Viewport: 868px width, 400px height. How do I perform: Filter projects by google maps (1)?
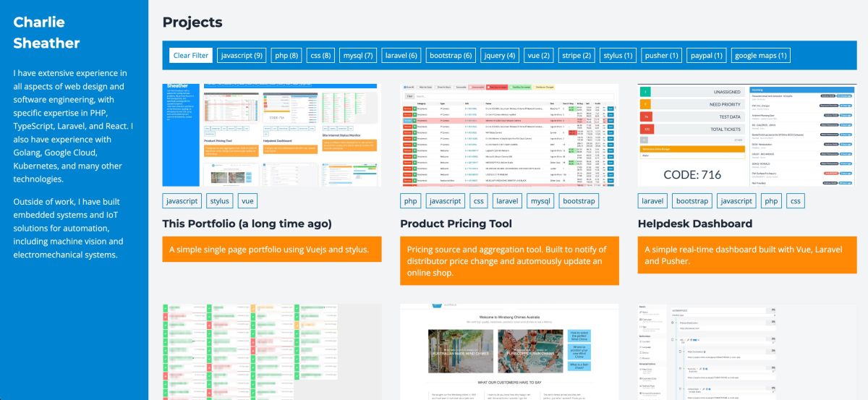pyautogui.click(x=759, y=56)
